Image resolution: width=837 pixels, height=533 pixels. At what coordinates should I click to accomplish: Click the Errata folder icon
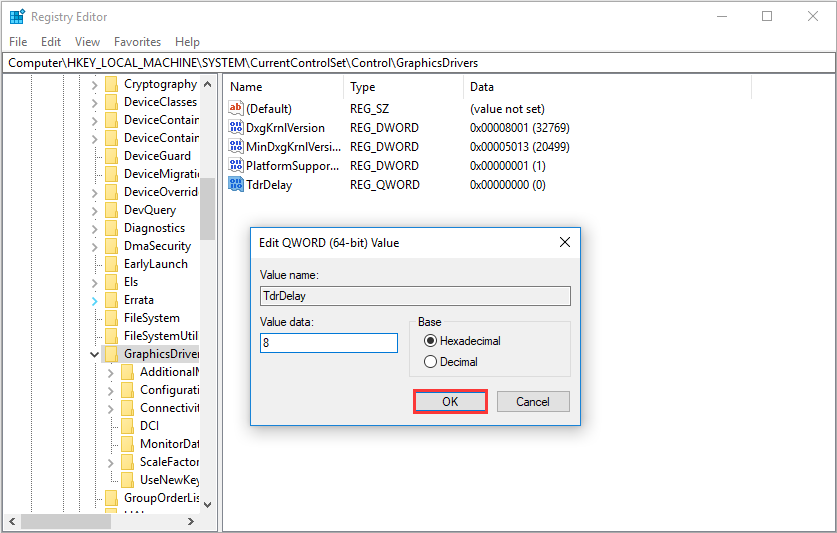pos(112,300)
